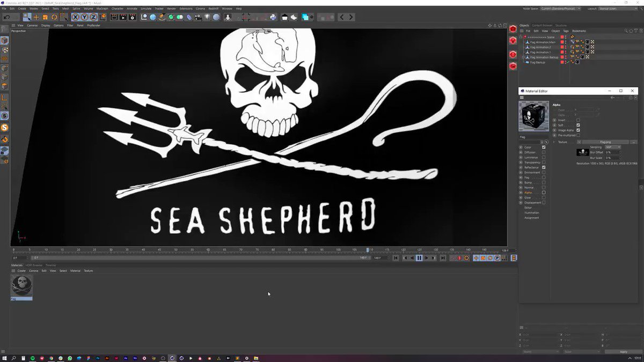Expand the Texture disclosure arrow
The height and width of the screenshot is (362, 644).
(x=554, y=142)
